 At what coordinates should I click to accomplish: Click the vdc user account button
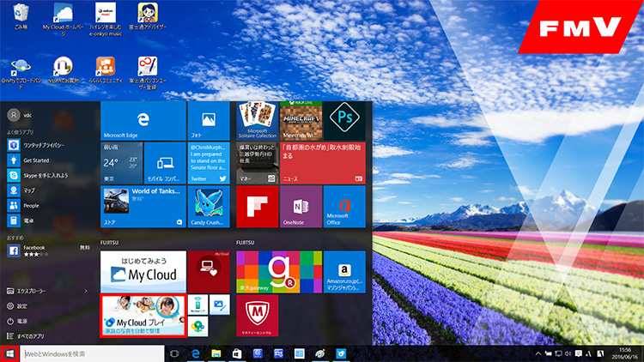(26, 114)
